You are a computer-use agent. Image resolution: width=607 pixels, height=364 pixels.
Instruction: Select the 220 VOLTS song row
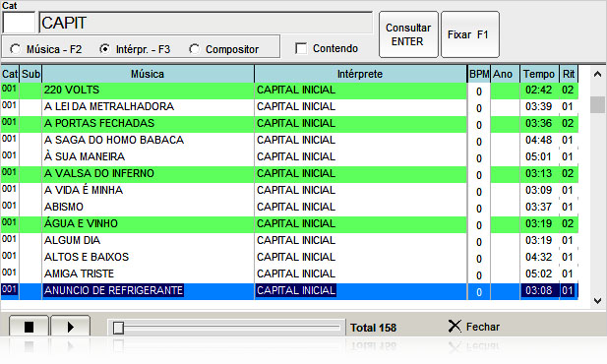click(289, 90)
